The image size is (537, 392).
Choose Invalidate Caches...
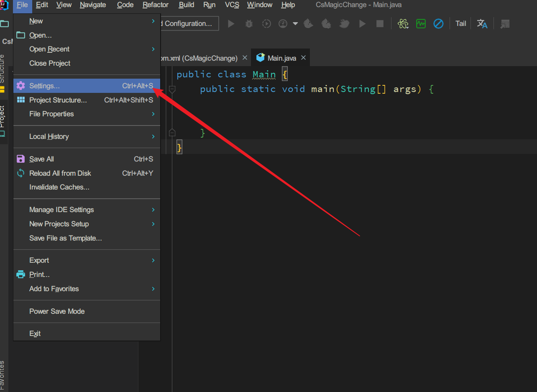coord(87,187)
